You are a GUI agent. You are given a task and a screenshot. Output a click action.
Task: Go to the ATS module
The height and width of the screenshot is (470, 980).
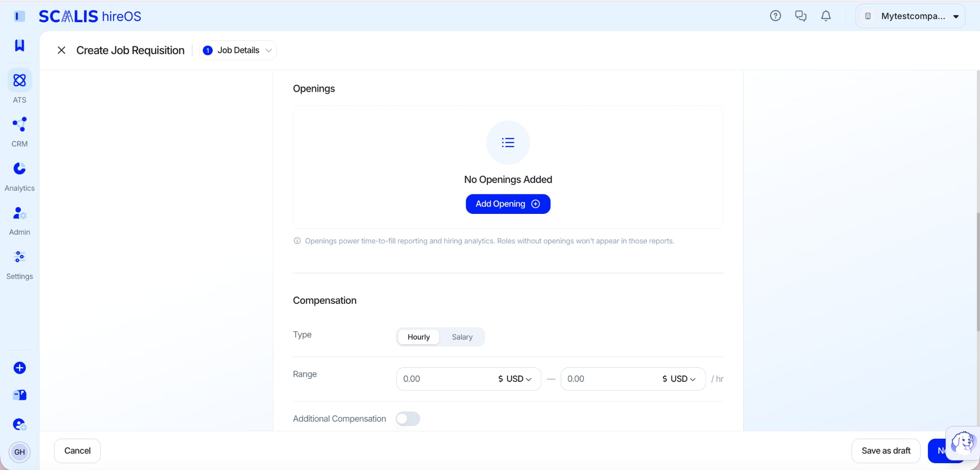[20, 86]
